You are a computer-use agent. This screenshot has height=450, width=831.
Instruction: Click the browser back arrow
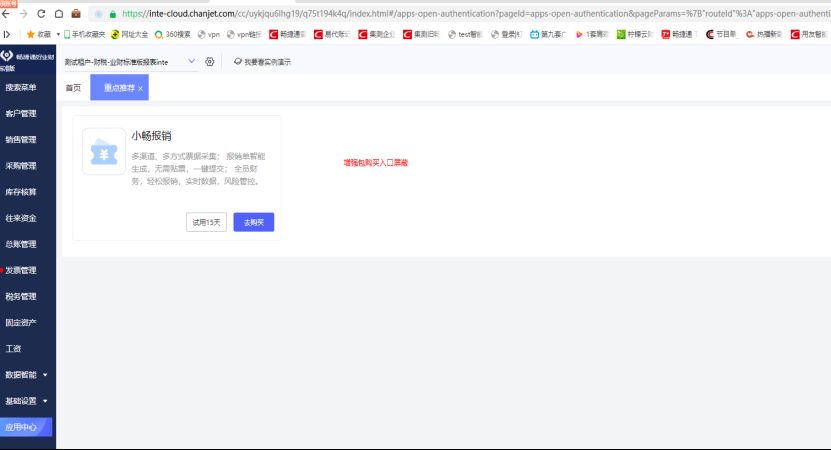pyautogui.click(x=7, y=14)
